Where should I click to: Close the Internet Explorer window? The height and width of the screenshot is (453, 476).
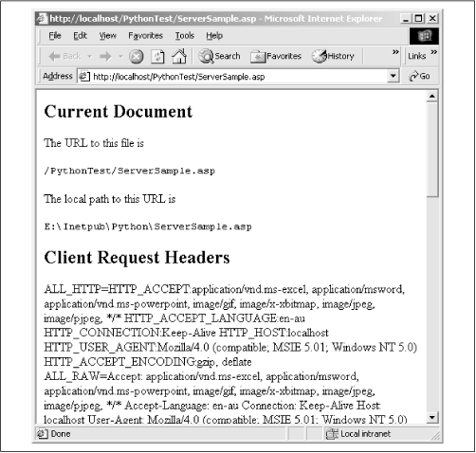[432, 19]
